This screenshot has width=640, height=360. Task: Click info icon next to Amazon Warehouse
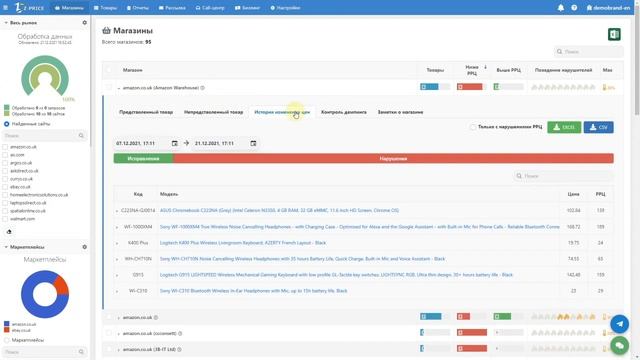click(202, 88)
